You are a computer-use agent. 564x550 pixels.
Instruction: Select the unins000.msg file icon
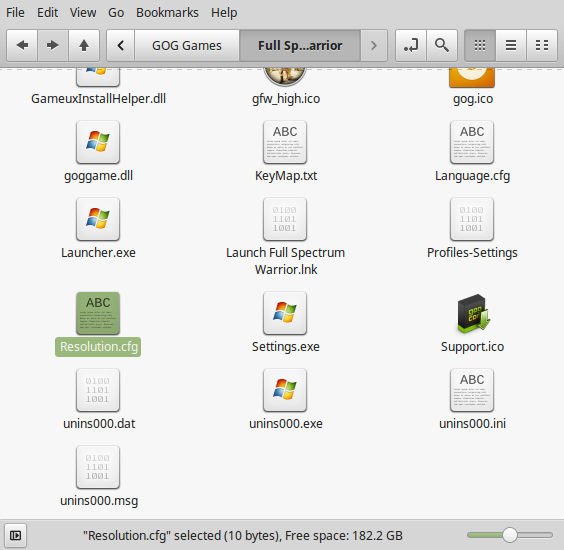click(98, 467)
